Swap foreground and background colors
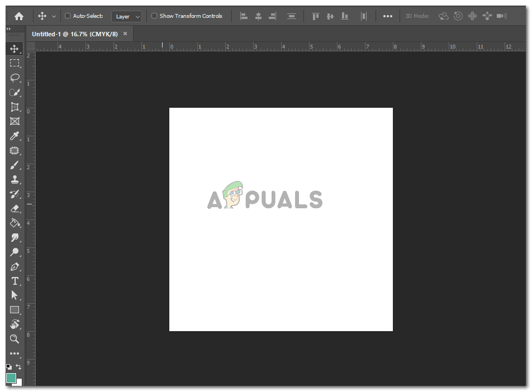 18,367
